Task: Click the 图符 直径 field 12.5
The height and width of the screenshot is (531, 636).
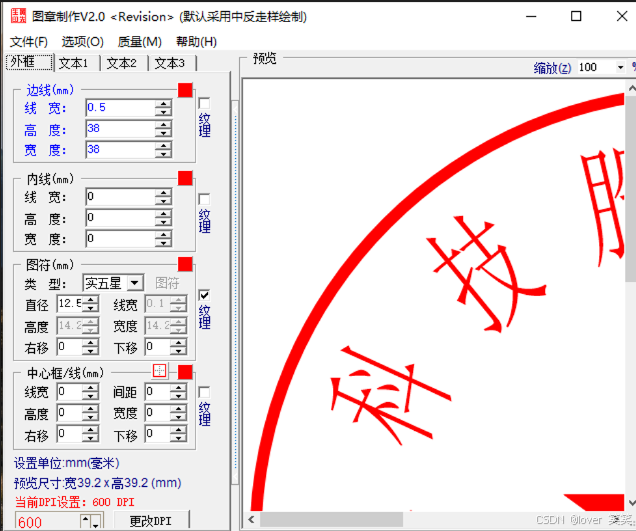Action: coord(70,304)
